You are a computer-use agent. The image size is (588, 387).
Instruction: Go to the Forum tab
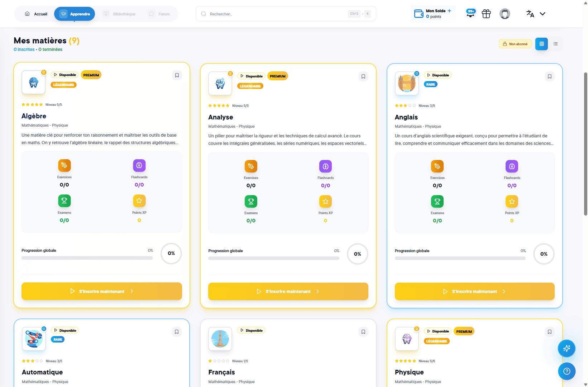point(159,14)
